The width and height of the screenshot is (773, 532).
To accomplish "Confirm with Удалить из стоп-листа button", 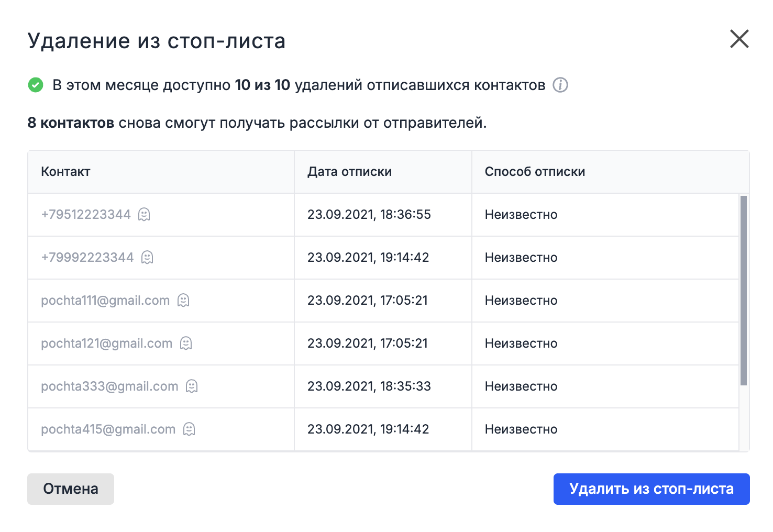I will [651, 489].
